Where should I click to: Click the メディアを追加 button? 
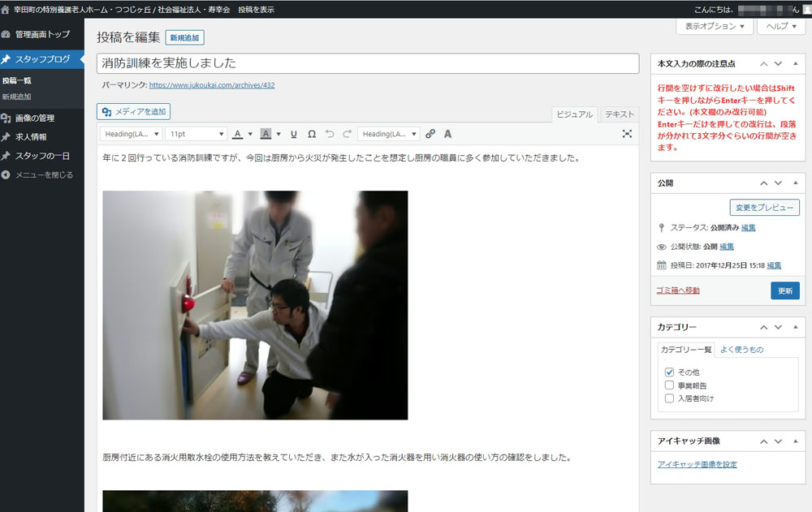tap(134, 112)
